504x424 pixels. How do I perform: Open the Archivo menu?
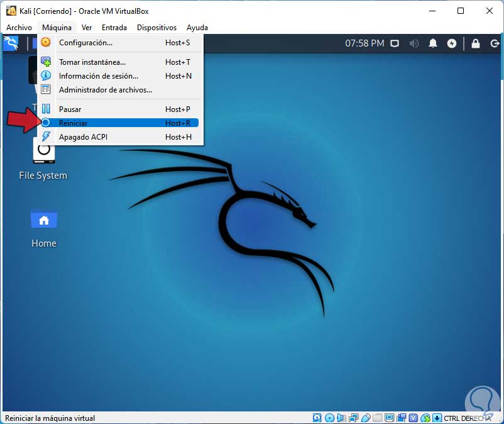pyautogui.click(x=19, y=28)
